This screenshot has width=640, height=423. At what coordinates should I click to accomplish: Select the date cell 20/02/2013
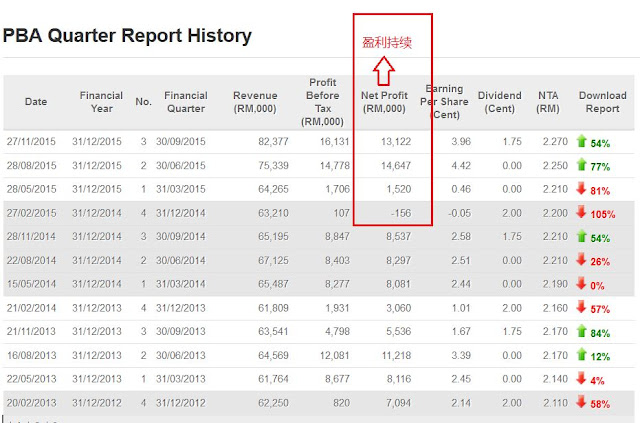coord(31,403)
